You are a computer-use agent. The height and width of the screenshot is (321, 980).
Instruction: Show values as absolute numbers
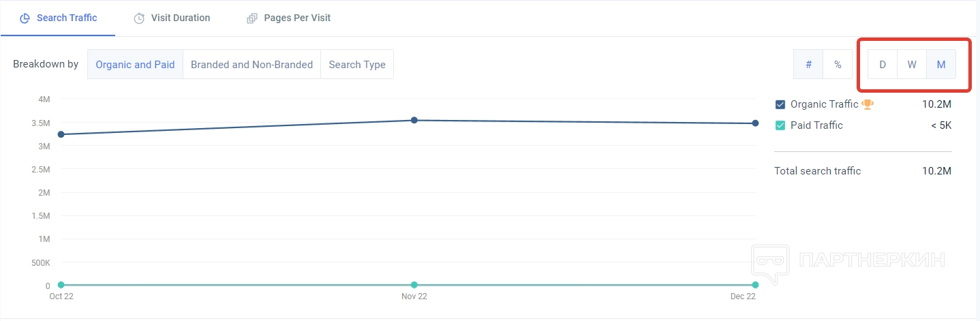click(x=809, y=65)
